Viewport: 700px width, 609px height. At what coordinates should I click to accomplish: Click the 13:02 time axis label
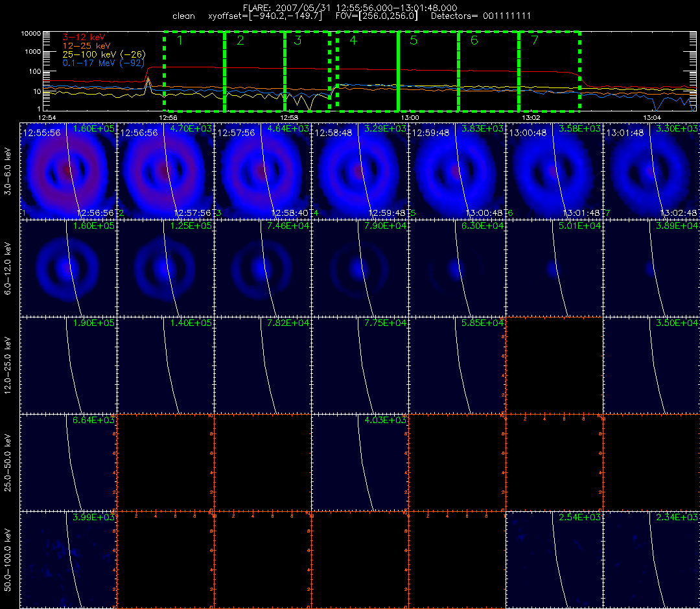(531, 117)
